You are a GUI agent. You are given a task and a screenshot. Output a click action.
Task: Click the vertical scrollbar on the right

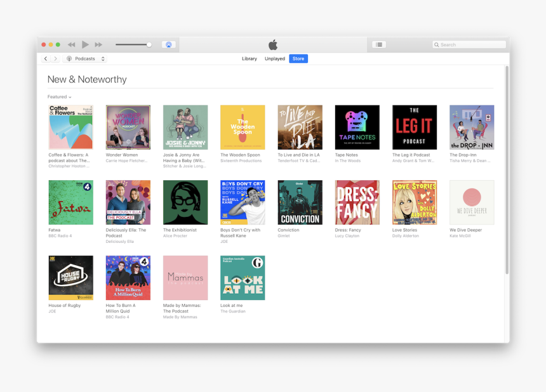point(507,170)
